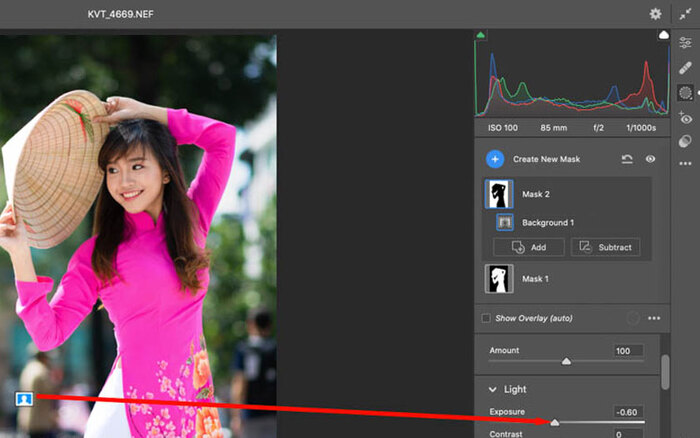Open the settings gear icon

pyautogui.click(x=655, y=14)
